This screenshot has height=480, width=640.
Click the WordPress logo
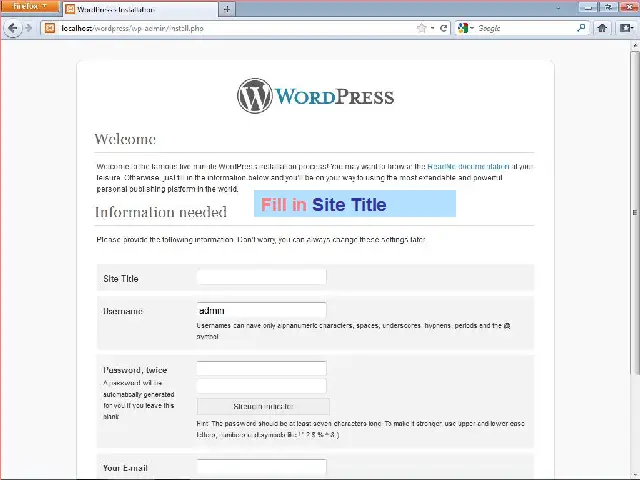pos(316,96)
